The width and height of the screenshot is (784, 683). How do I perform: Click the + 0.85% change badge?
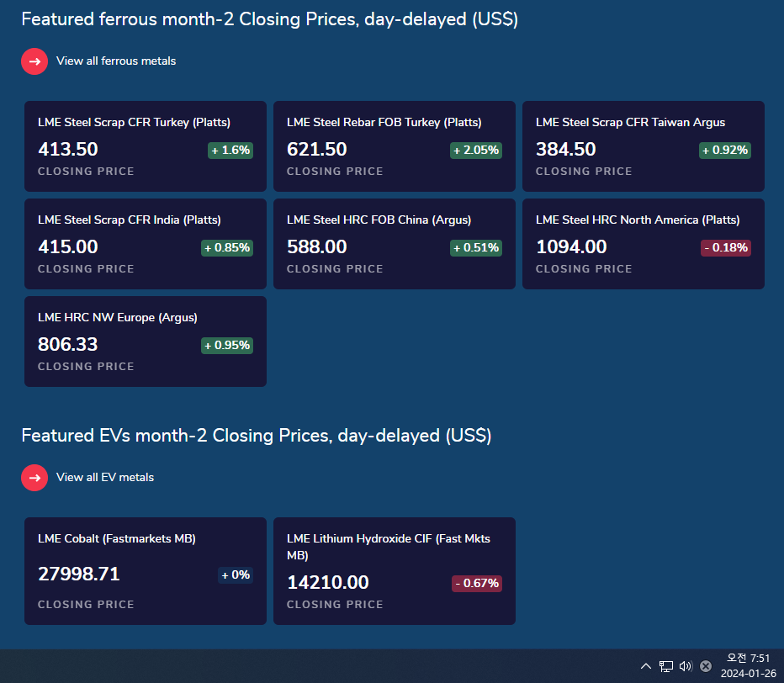click(x=227, y=247)
